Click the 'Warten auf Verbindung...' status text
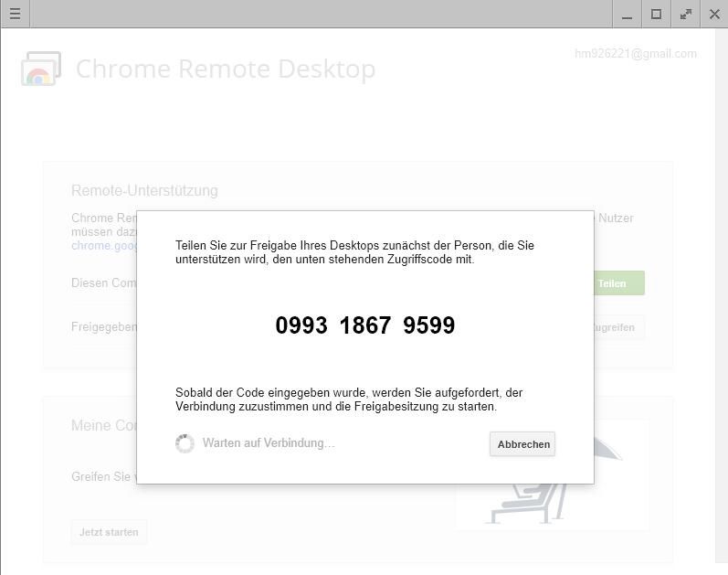The height and width of the screenshot is (575, 728). [269, 443]
